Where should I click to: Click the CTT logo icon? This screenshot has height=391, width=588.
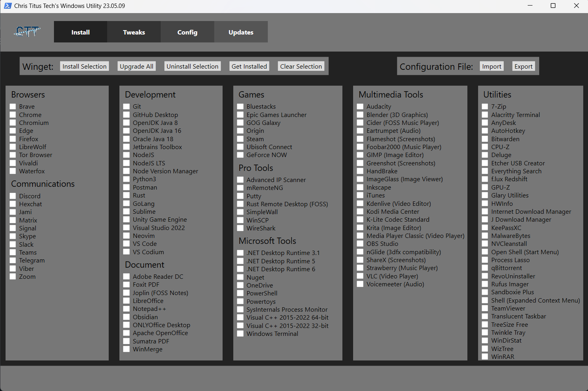[27, 31]
